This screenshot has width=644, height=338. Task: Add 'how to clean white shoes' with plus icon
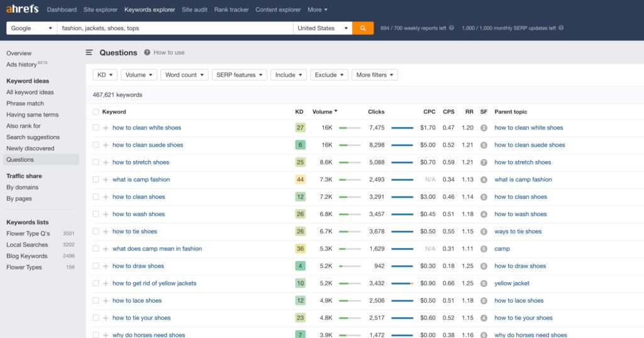click(106, 128)
